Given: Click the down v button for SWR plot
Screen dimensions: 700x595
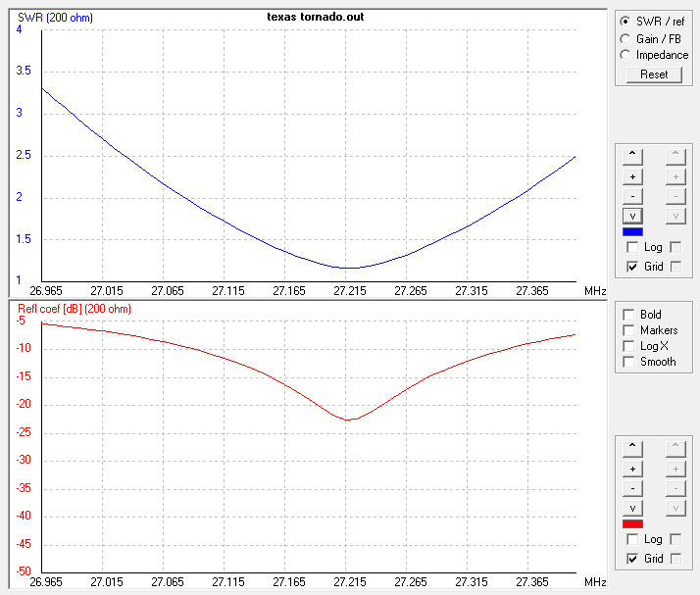Looking at the screenshot, I should click(632, 216).
